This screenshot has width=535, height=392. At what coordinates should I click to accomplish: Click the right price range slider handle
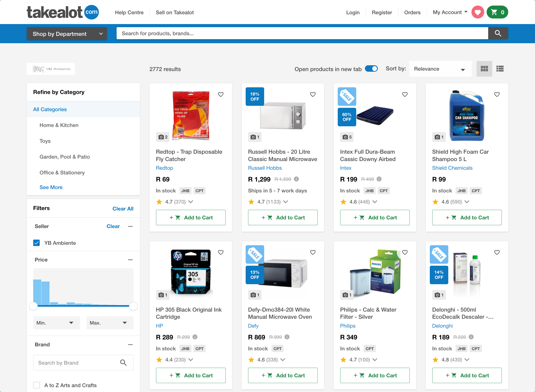[133, 306]
